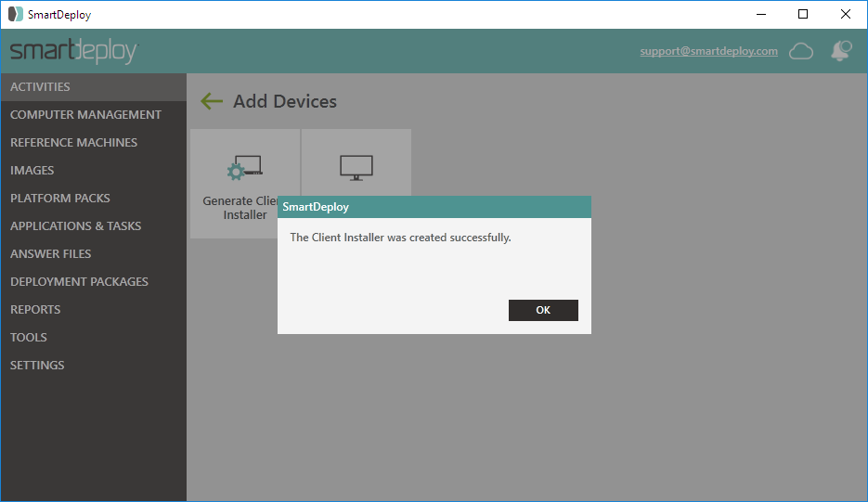Click OK in the SmartDeploy dialog
Screen dimensions: 868x502
point(543,310)
